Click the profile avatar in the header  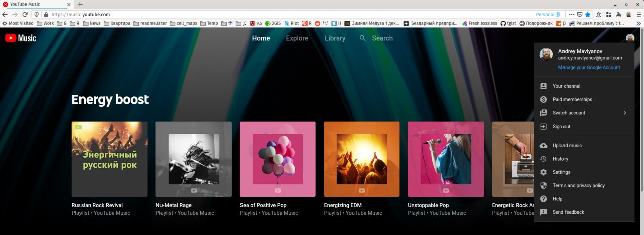click(x=630, y=38)
